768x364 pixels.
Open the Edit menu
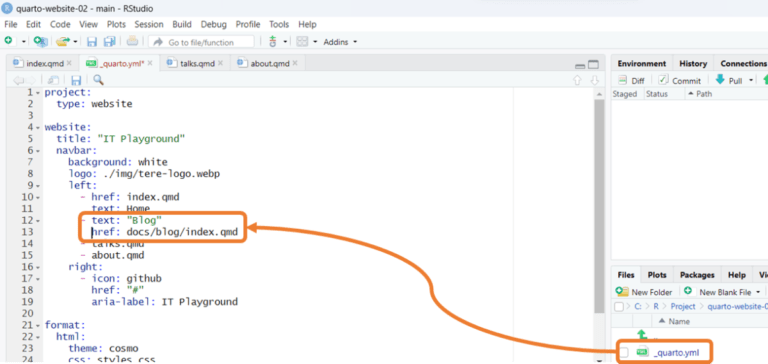click(x=33, y=24)
